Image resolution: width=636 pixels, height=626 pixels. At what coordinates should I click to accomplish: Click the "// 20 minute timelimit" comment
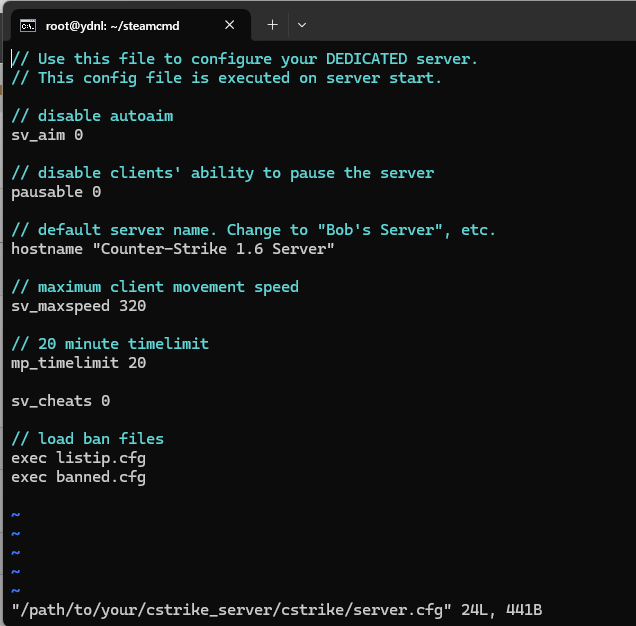coord(110,344)
